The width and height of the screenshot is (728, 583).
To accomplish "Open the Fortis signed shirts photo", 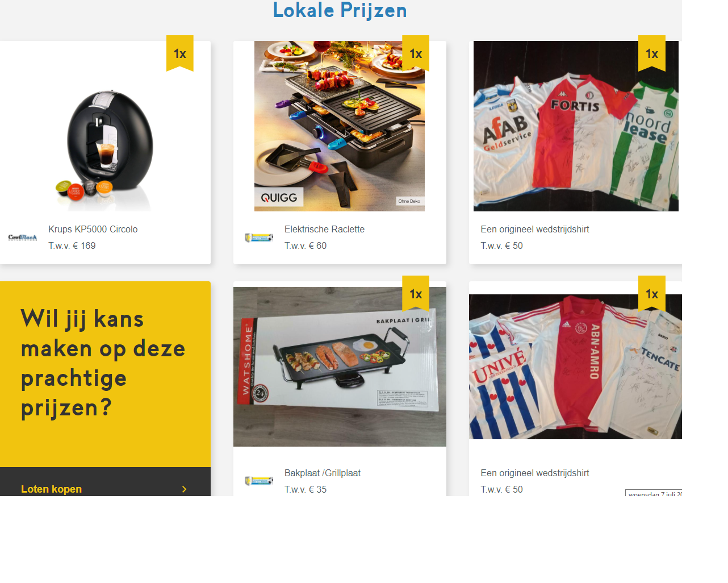I will pyautogui.click(x=576, y=126).
